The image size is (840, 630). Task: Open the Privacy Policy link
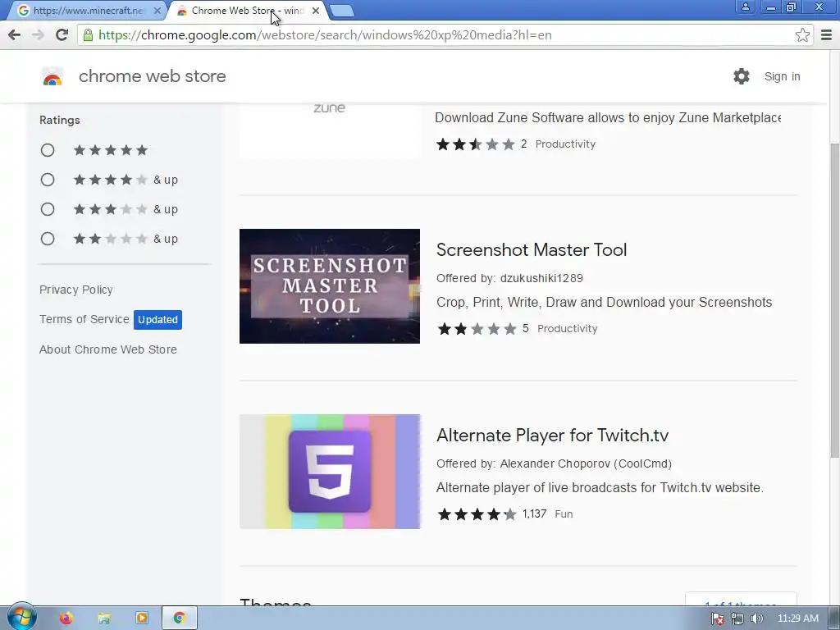pyautogui.click(x=76, y=290)
